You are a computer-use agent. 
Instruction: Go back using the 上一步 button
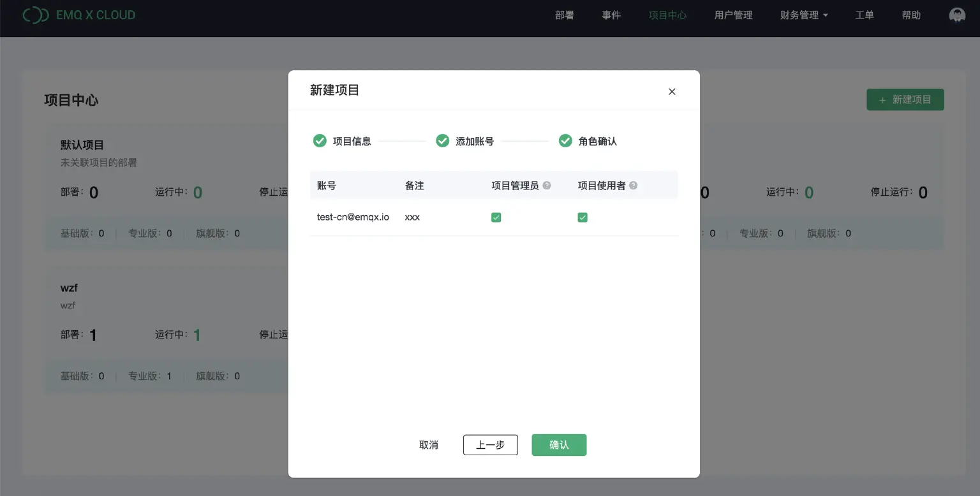[490, 444]
